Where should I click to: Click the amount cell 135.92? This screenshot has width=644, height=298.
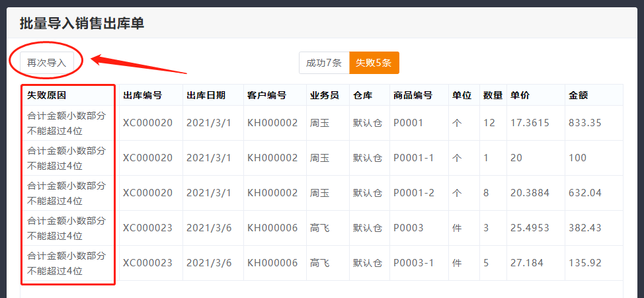[585, 263]
